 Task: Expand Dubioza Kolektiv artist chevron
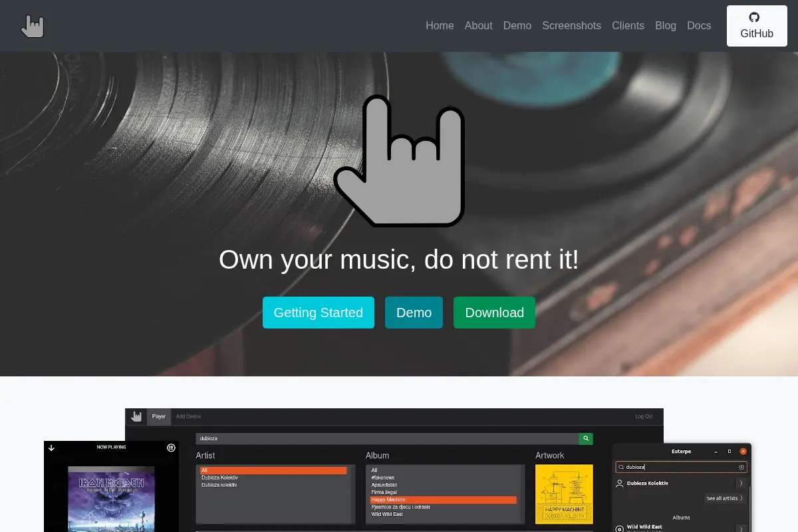pos(741,483)
